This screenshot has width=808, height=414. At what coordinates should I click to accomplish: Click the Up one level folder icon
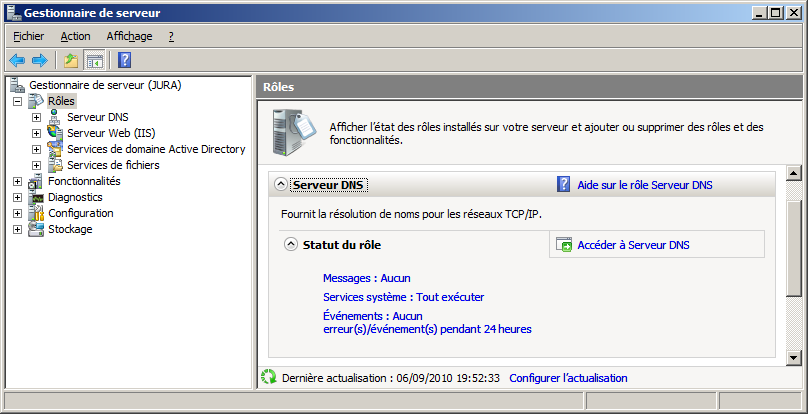[71, 60]
